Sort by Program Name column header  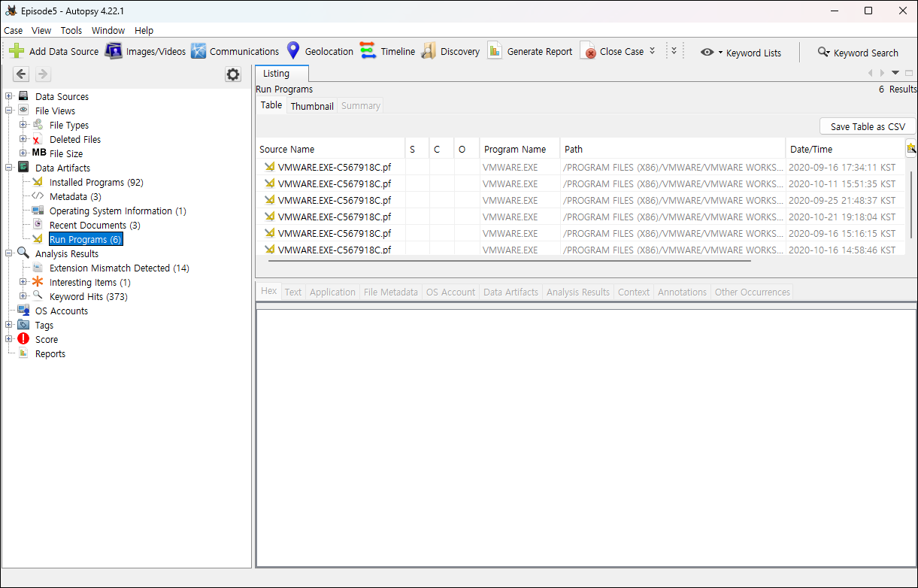click(520, 149)
